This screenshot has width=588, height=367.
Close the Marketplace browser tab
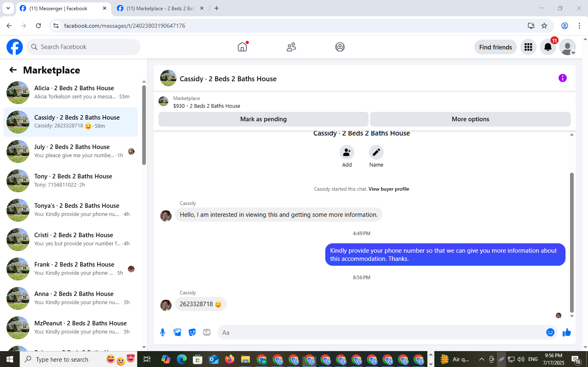click(202, 8)
